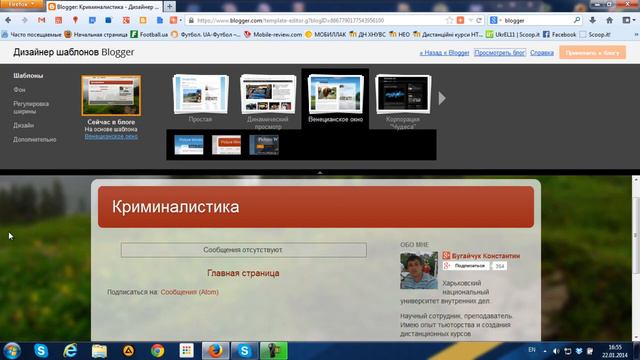Screen dimensions: 640x360
Task: Show next templates with right arrow
Action: [x=442, y=98]
